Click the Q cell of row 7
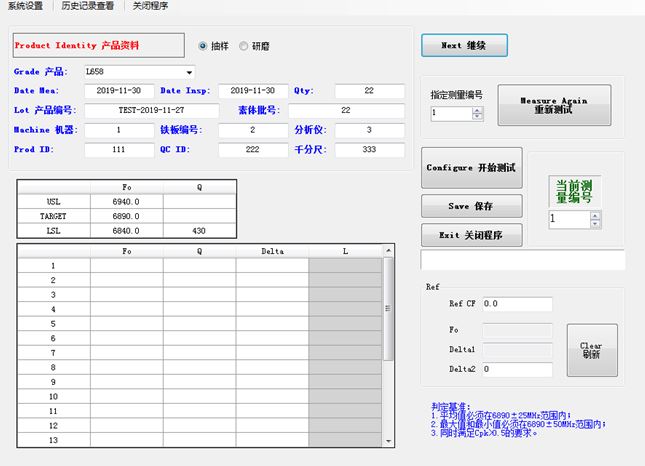The width and height of the screenshot is (645, 466). pyautogui.click(x=200, y=353)
